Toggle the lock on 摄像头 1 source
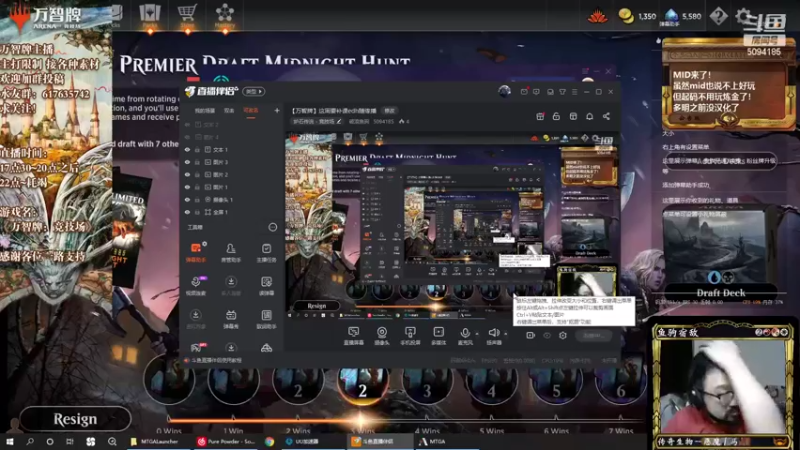 tap(197, 199)
